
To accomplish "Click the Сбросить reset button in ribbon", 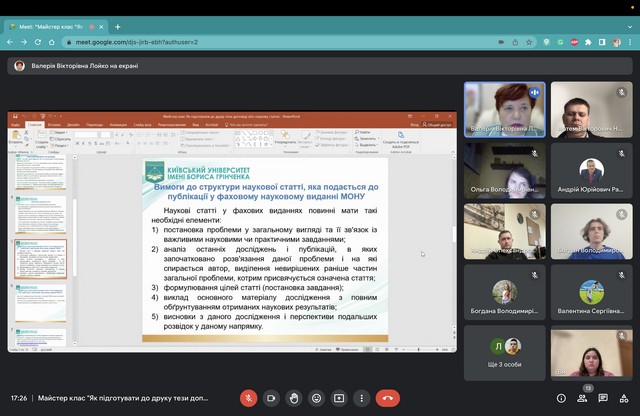I will pyautogui.click(x=60, y=139).
